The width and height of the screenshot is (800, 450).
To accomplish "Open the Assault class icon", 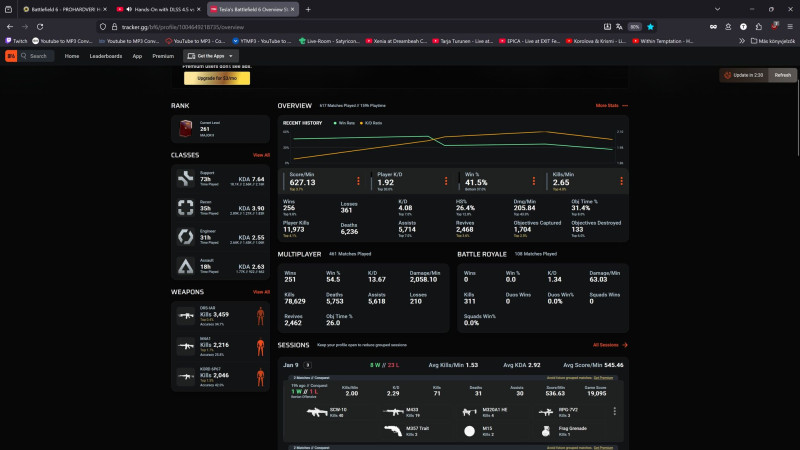I will 186,266.
